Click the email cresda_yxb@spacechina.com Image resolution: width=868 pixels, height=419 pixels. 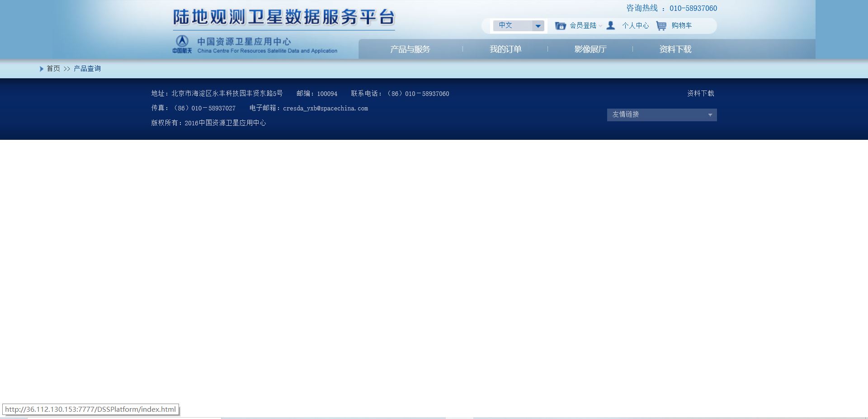click(x=325, y=109)
